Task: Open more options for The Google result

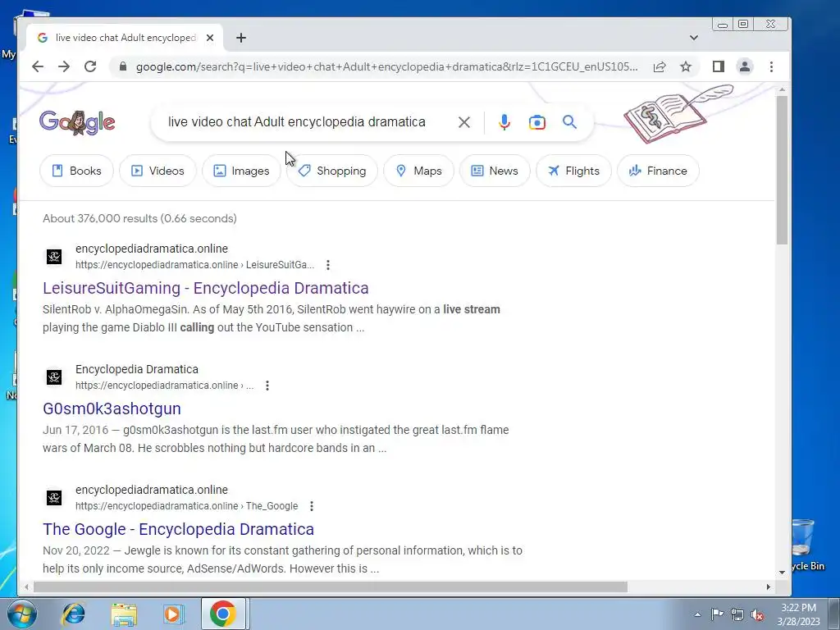Action: [311, 505]
